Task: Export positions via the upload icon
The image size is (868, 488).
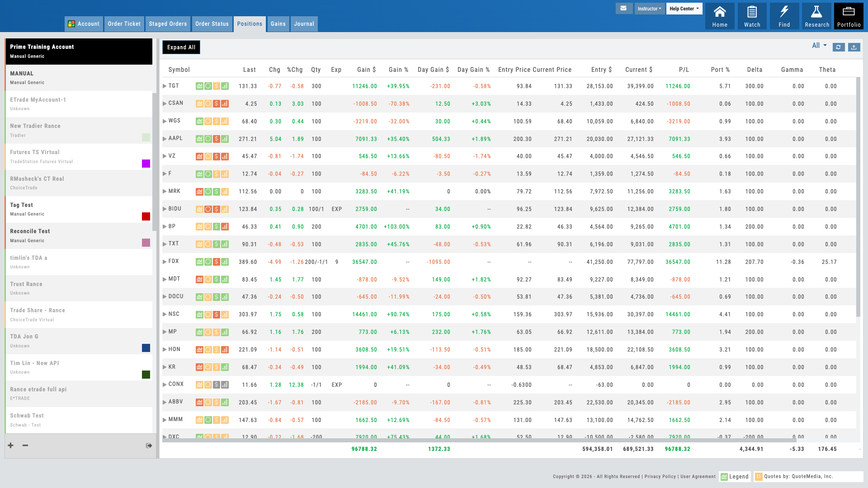Action: point(854,47)
